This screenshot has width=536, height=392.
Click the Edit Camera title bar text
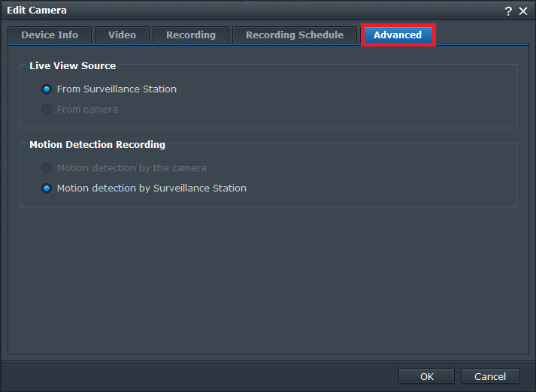tap(37, 11)
